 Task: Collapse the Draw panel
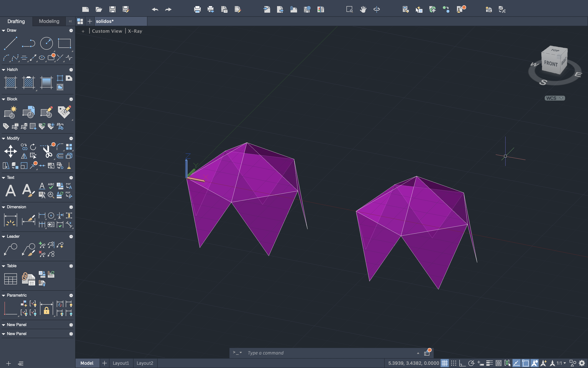[x=4, y=31]
